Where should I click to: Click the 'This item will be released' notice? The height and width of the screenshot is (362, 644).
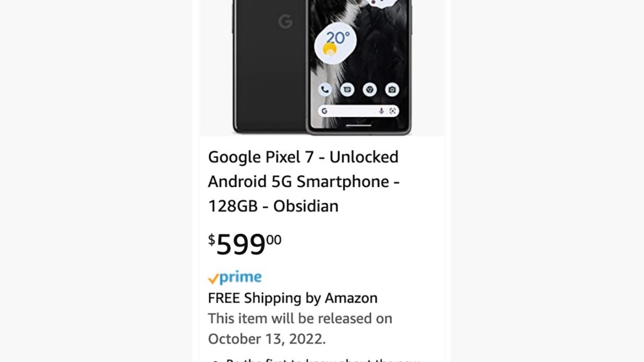point(300,319)
